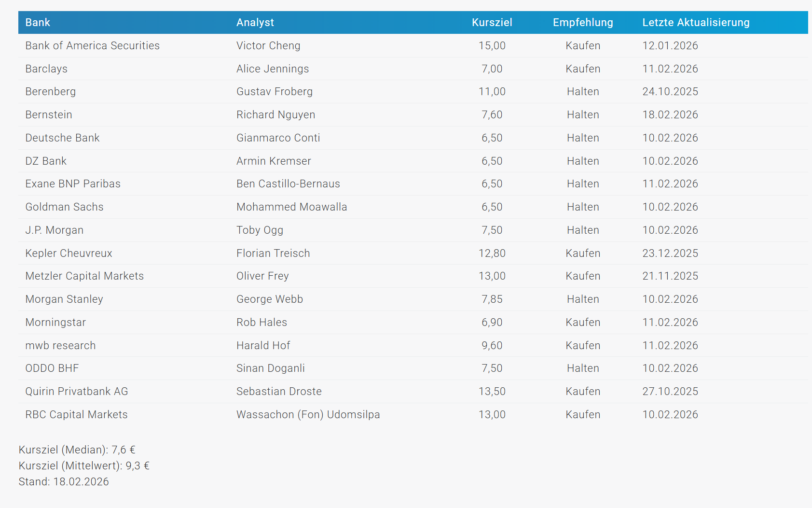Click the Goldman Sachs bank name
The image size is (812, 508).
[x=65, y=207]
